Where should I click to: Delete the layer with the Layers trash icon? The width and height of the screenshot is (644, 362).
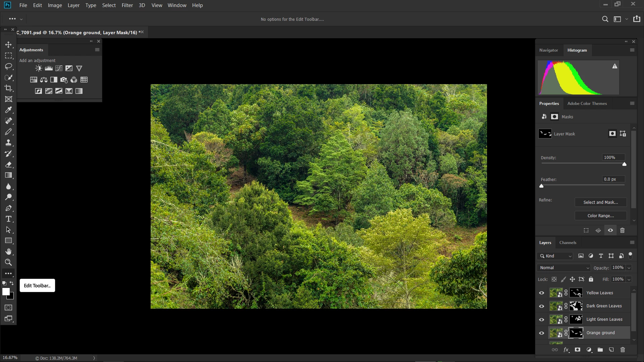(623, 350)
